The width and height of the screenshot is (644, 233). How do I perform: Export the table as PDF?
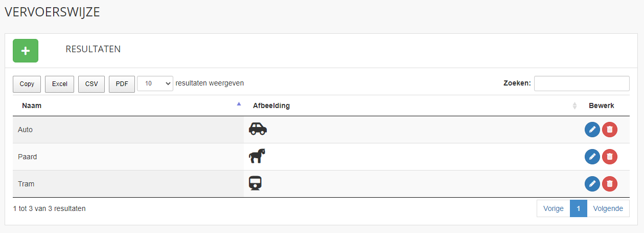coord(122,84)
